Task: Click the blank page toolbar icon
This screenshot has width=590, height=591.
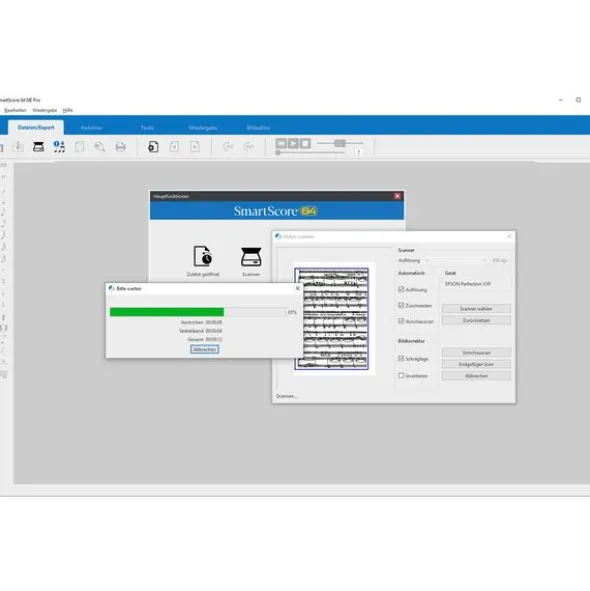Action: click(80, 147)
